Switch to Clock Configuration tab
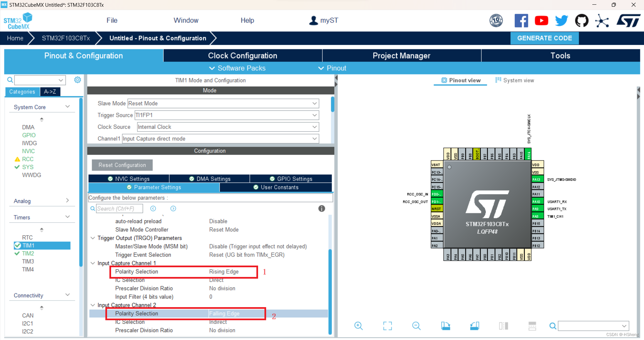 click(243, 56)
